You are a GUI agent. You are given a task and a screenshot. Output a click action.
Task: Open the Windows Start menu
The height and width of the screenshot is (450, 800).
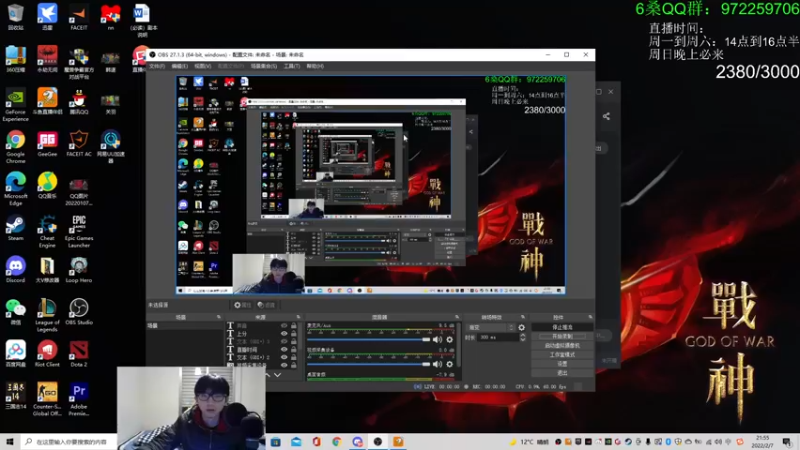coord(10,442)
